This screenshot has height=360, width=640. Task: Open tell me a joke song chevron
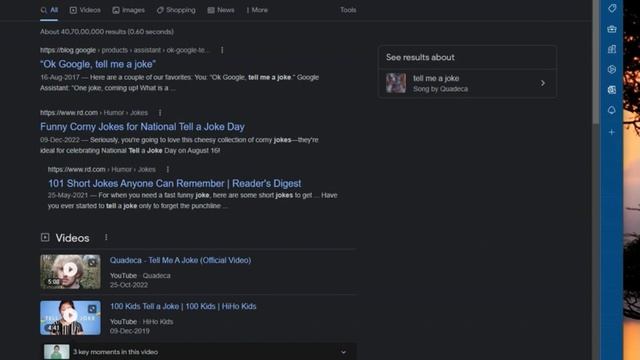(543, 83)
